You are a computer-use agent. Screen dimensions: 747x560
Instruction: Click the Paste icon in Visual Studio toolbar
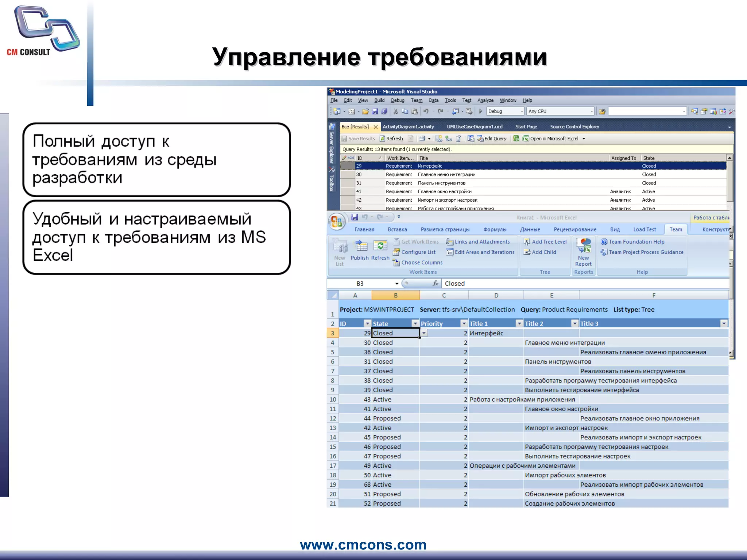point(415,111)
